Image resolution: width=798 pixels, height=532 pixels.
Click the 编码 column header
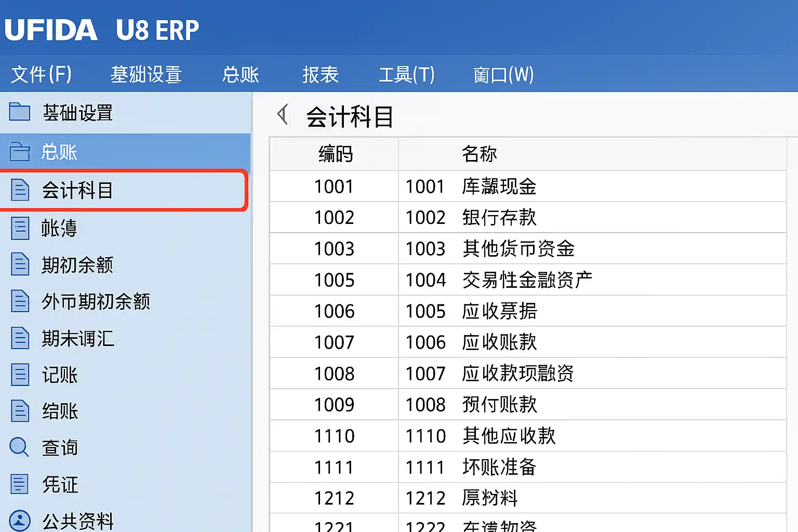[334, 154]
